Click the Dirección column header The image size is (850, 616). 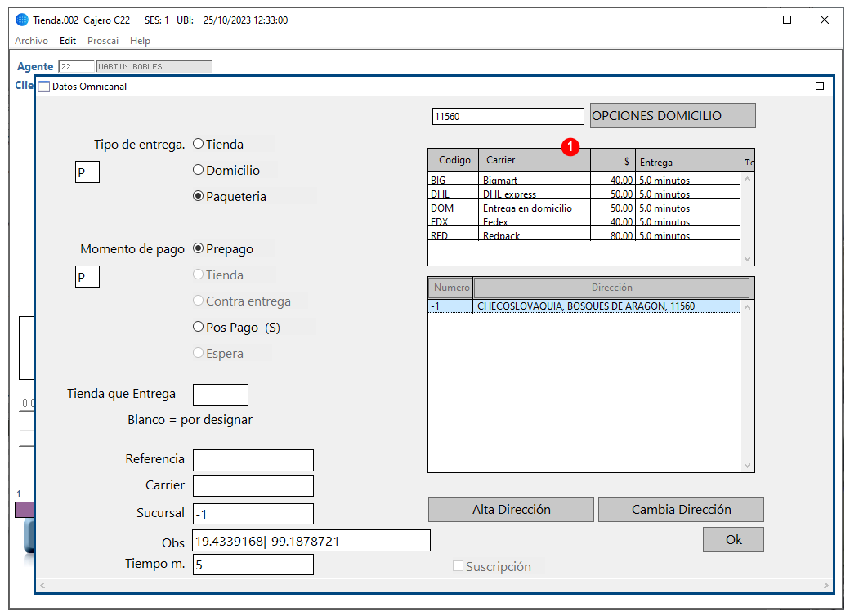point(611,288)
